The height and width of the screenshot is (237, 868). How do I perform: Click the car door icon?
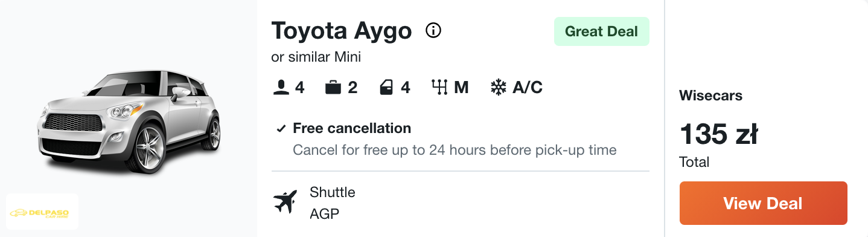386,88
